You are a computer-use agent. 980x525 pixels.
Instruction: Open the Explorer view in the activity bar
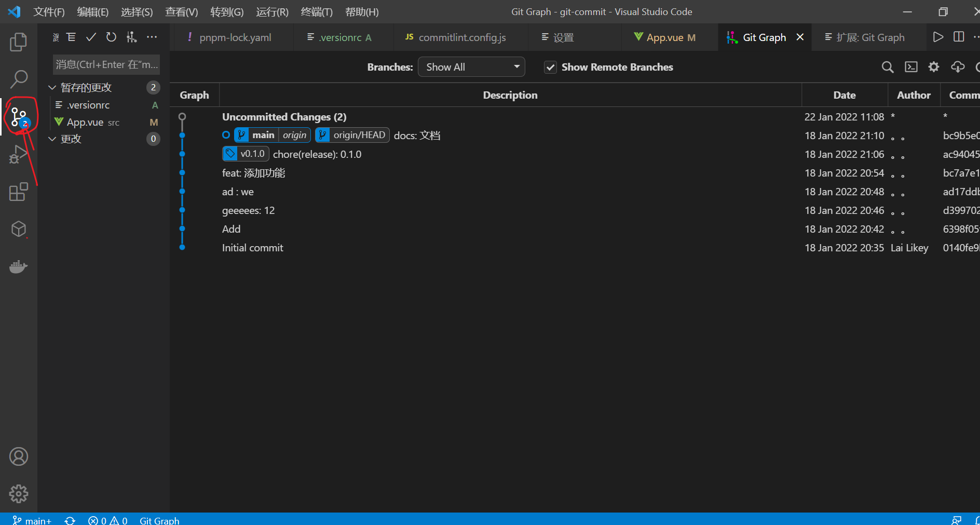tap(19, 42)
